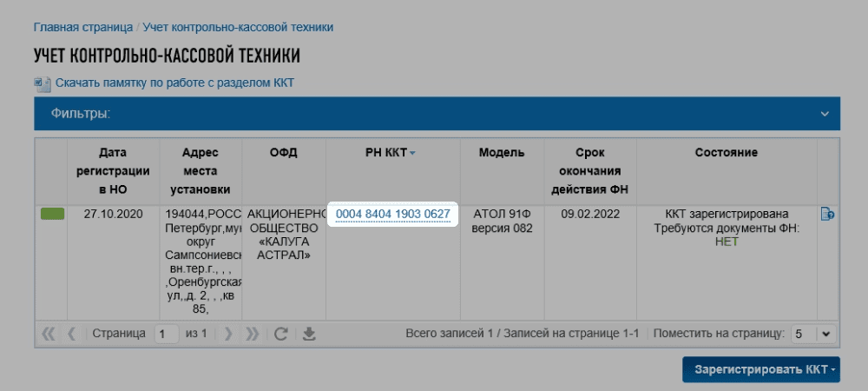Click the Word document icon beside memo link
868x391 pixels.
pyautogui.click(x=42, y=83)
